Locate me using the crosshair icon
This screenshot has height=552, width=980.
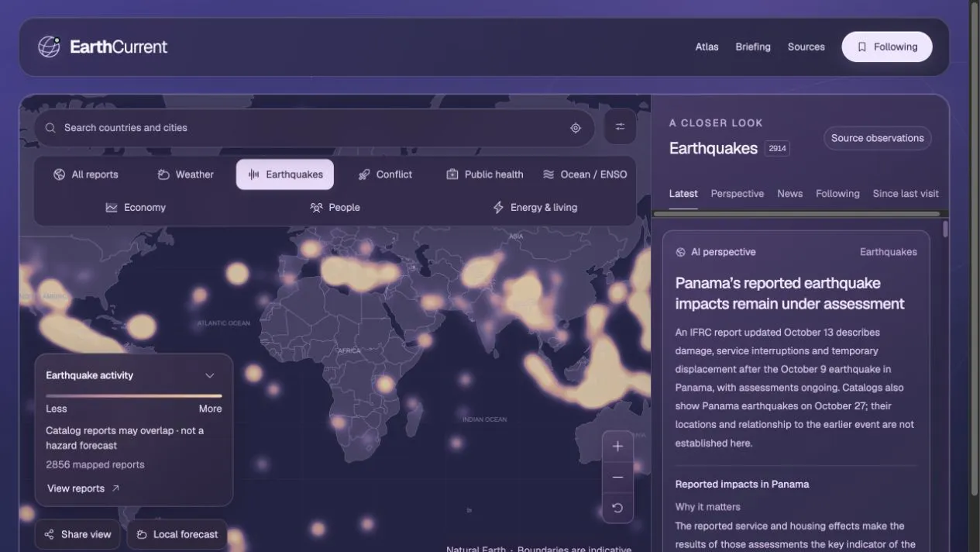coord(576,128)
